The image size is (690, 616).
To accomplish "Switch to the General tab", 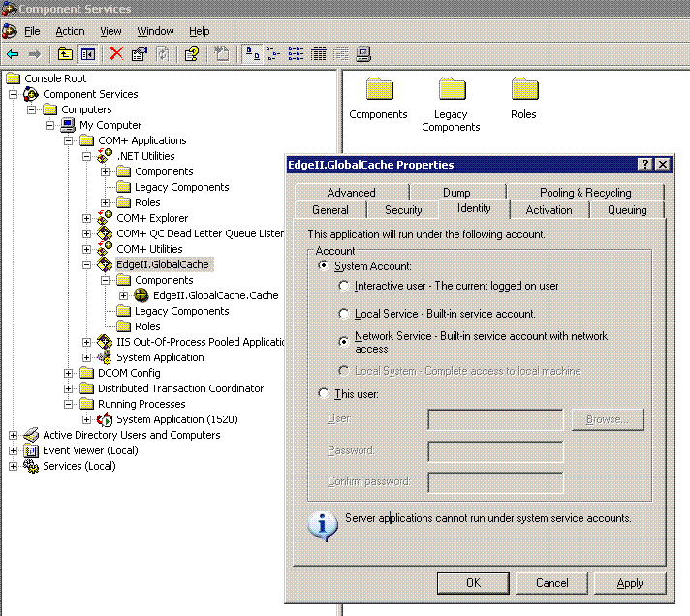I will 330,210.
